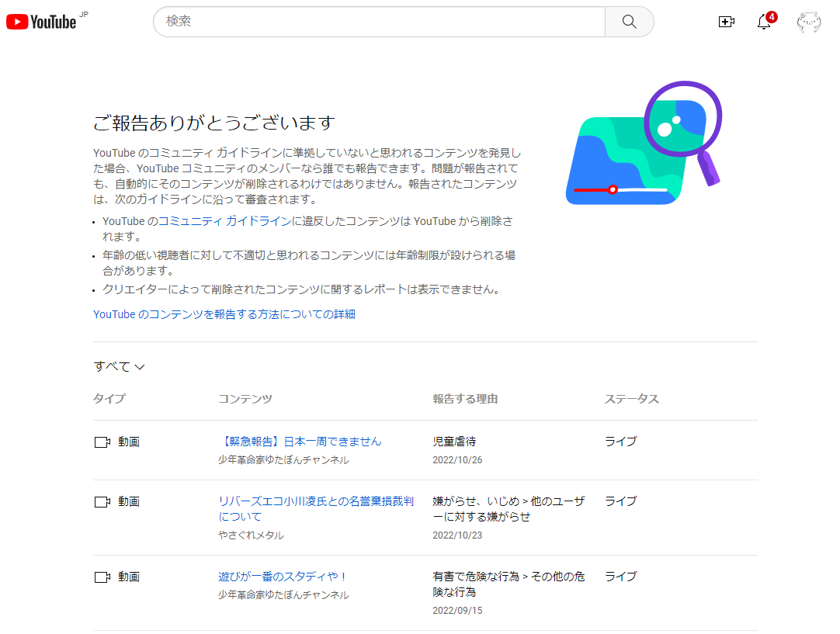Image resolution: width=840 pixels, height=634 pixels.
Task: Click ライブ status in リバーズエコ row
Action: [621, 501]
